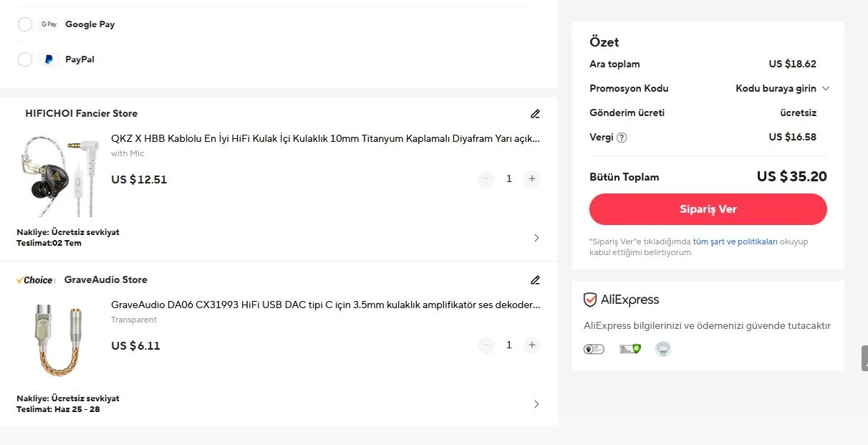The height and width of the screenshot is (445, 868).
Task: Click the edit pencil for GraveAudio Store
Action: pyautogui.click(x=535, y=280)
